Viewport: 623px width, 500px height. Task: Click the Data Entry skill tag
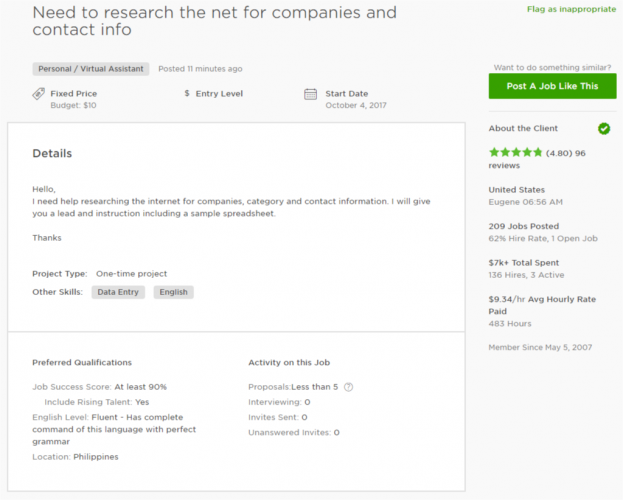click(x=118, y=292)
